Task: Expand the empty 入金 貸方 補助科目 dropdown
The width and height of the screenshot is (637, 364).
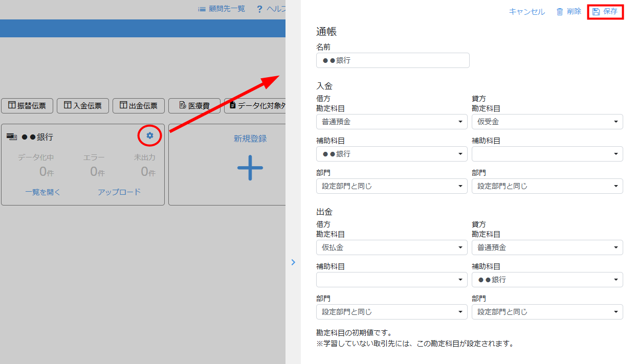Action: point(547,154)
